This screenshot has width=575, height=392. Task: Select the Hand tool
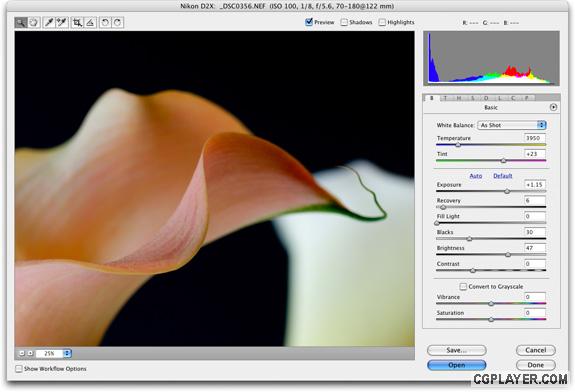point(34,23)
